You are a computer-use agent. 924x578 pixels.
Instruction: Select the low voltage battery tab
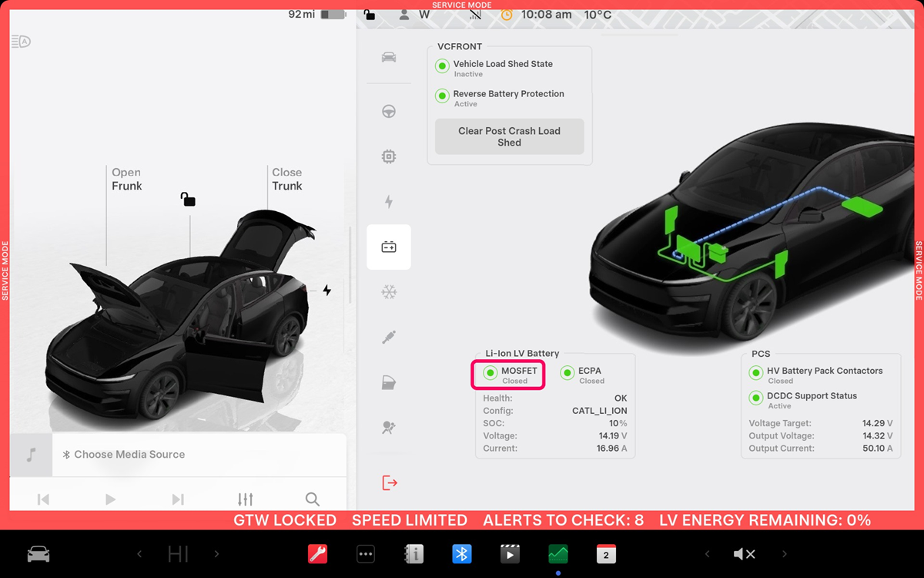[x=389, y=247]
